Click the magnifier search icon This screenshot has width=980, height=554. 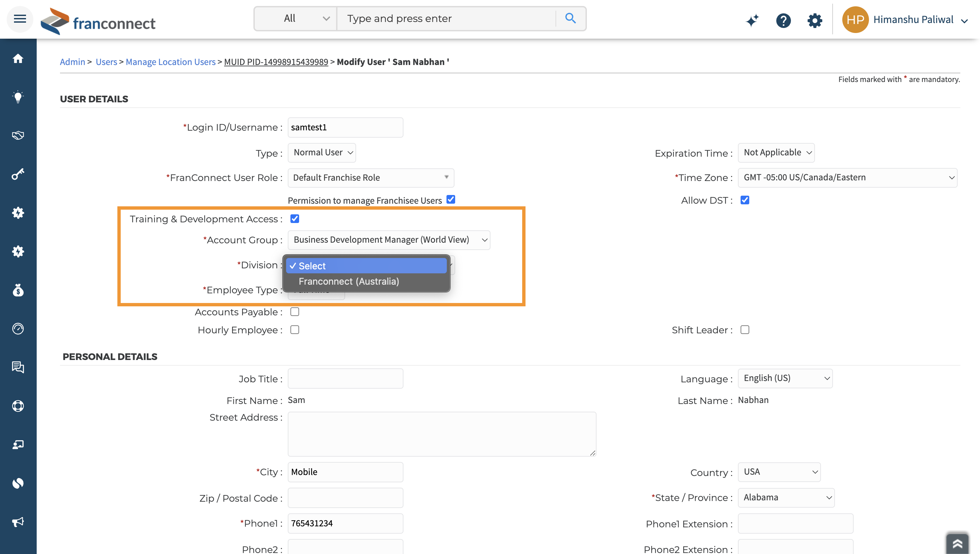point(570,18)
